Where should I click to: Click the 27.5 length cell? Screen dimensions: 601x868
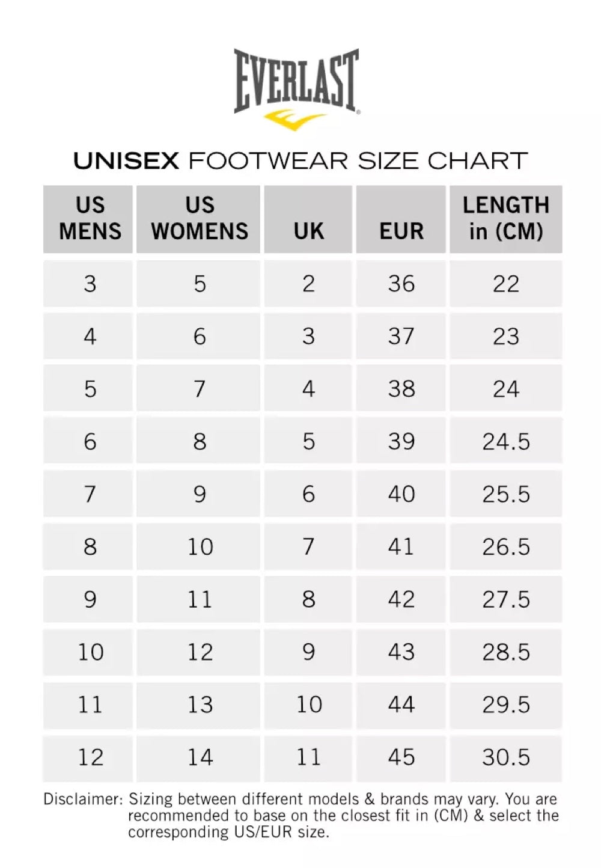coord(505,599)
